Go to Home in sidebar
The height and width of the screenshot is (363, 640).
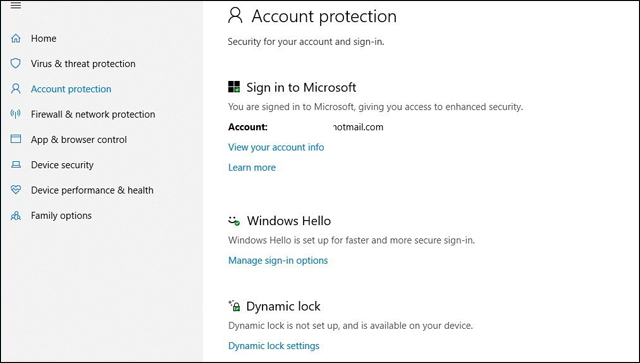click(44, 38)
